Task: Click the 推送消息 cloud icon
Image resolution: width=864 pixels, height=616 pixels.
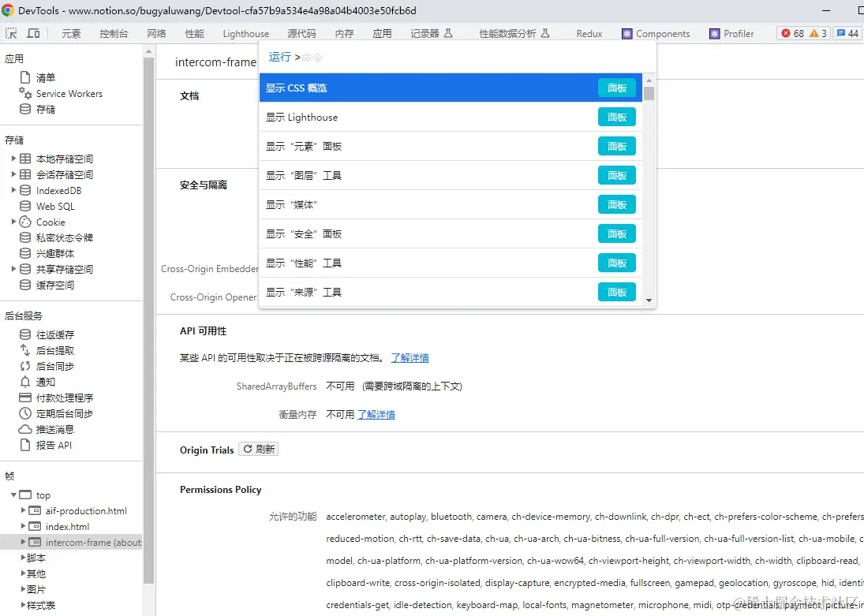Action: [x=25, y=429]
